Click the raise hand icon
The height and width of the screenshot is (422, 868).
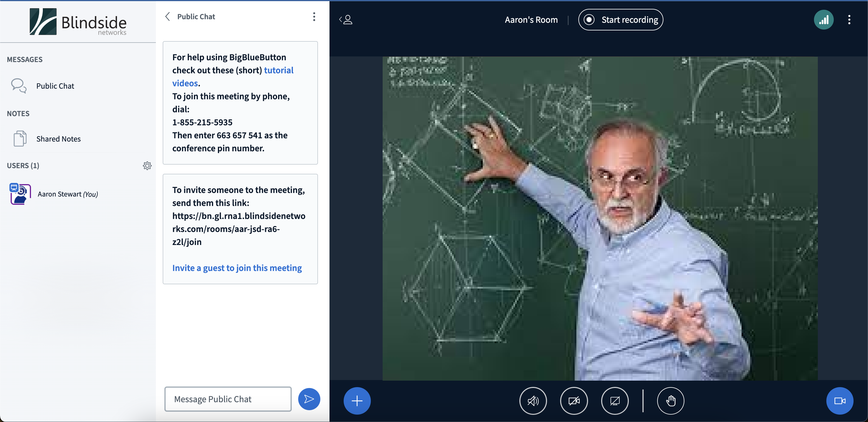670,401
